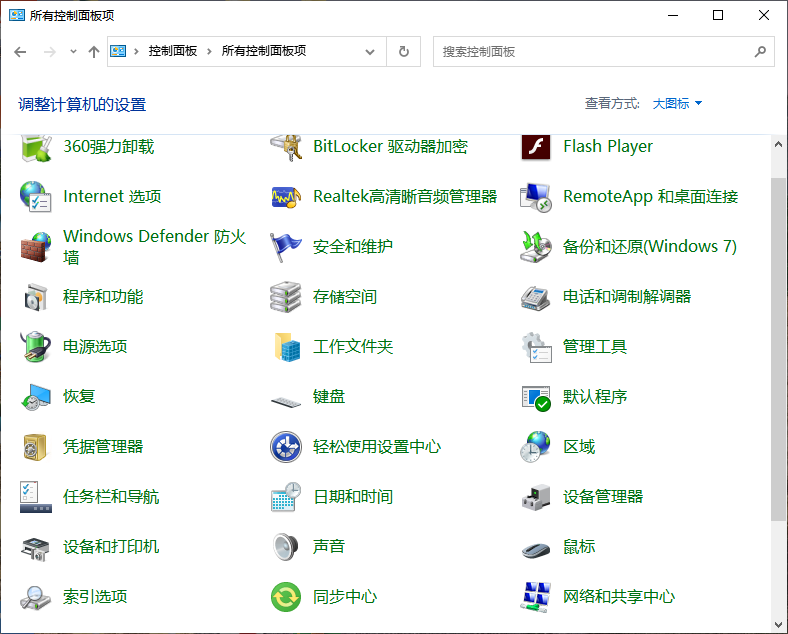Click the 轻松使用设置中心 icon
Image resolution: width=788 pixels, height=634 pixels.
(286, 447)
